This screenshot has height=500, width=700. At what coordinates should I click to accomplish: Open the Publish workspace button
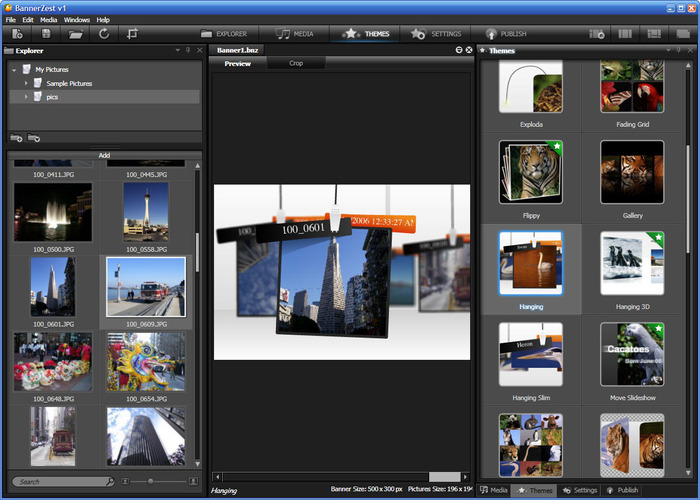coord(506,34)
